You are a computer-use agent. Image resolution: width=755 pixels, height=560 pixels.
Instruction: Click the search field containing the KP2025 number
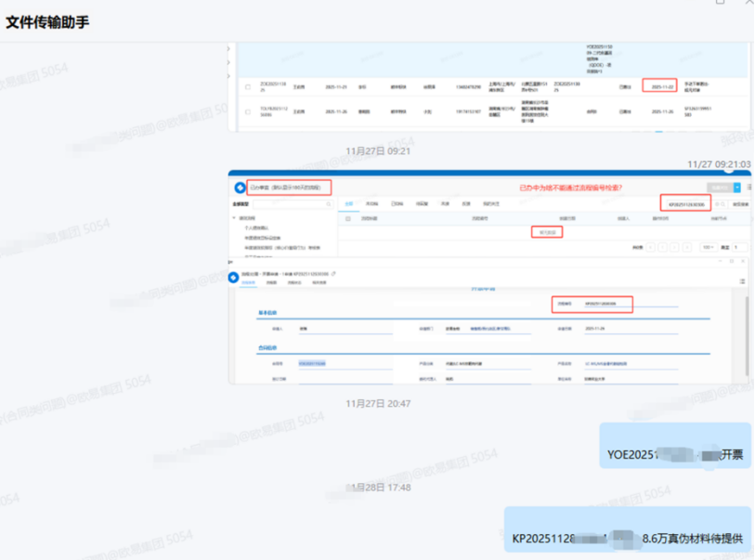pyautogui.click(x=685, y=202)
